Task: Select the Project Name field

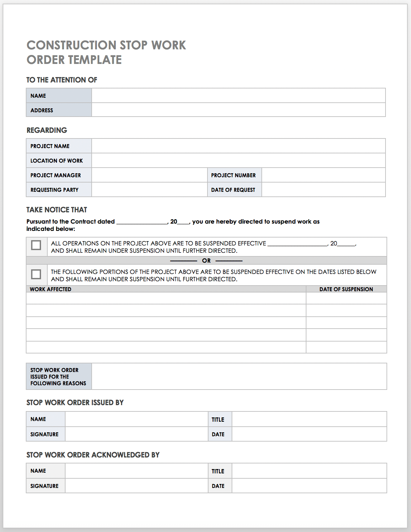Action: (x=238, y=146)
